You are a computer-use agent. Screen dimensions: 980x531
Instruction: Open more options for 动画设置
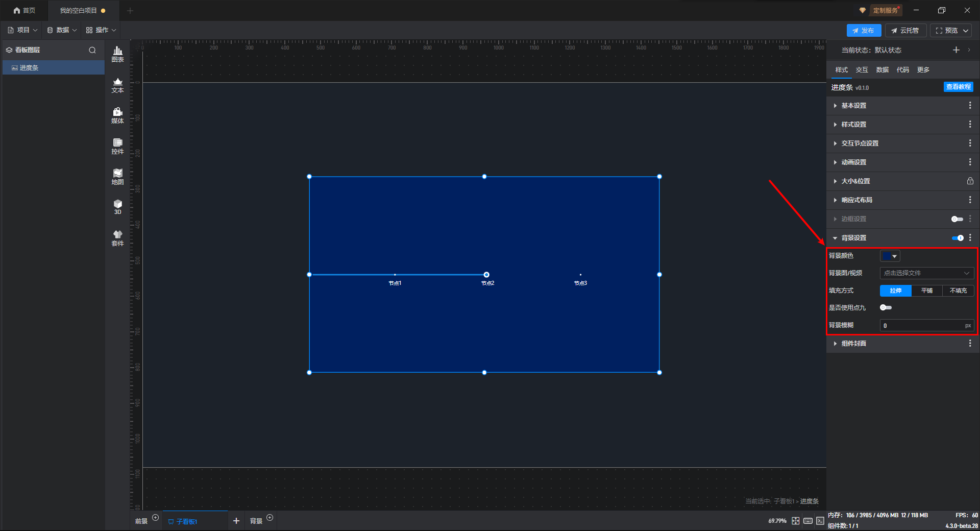[x=970, y=162]
